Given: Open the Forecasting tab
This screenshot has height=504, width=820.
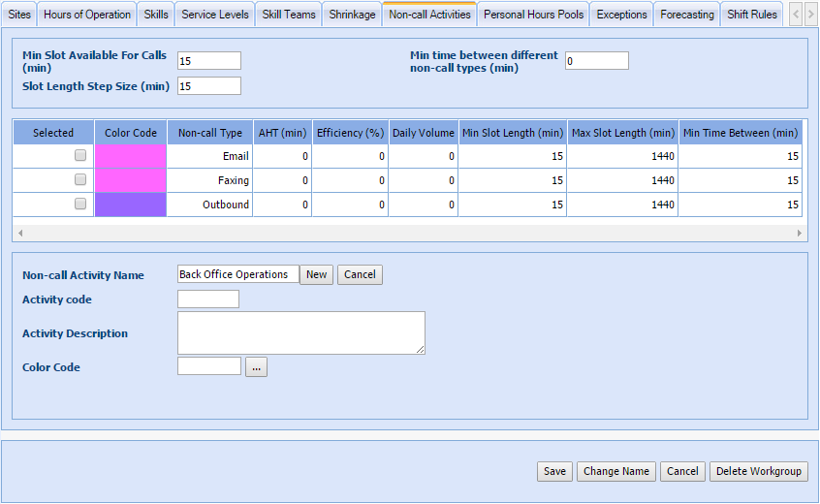Looking at the screenshot, I should coord(687,15).
